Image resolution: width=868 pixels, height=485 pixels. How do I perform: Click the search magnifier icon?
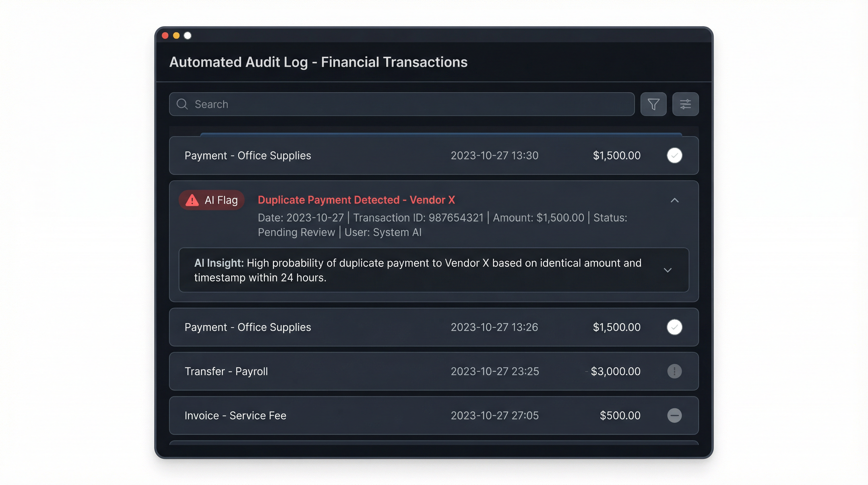tap(182, 104)
